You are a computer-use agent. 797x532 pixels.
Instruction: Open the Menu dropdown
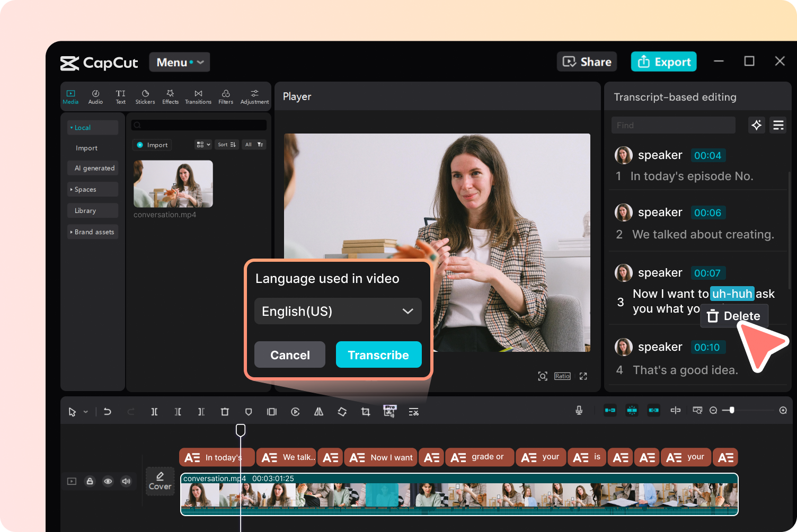[x=180, y=62]
